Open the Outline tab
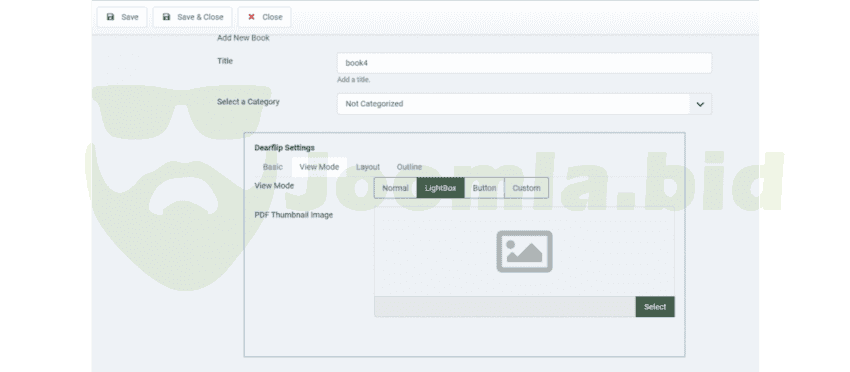The width and height of the screenshot is (850, 372). point(409,167)
